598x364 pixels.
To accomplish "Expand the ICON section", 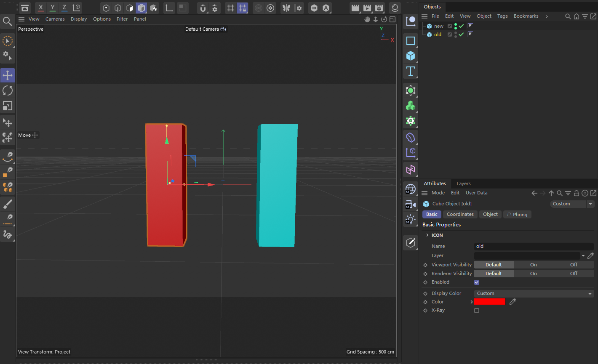I will [427, 235].
